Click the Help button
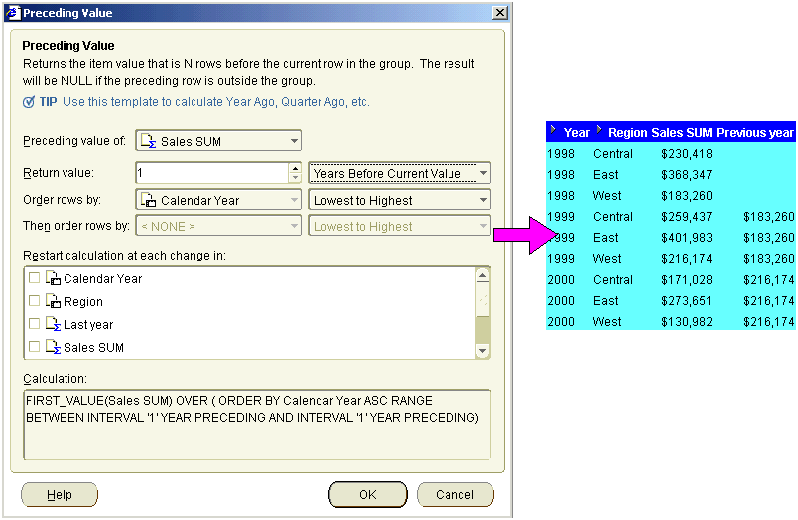This screenshot has width=798, height=520. (x=59, y=495)
